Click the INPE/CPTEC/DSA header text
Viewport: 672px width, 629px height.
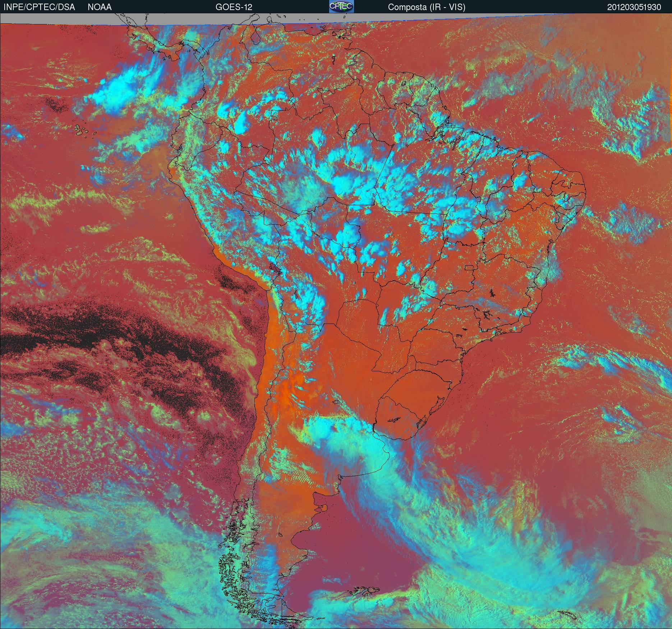[x=39, y=7]
